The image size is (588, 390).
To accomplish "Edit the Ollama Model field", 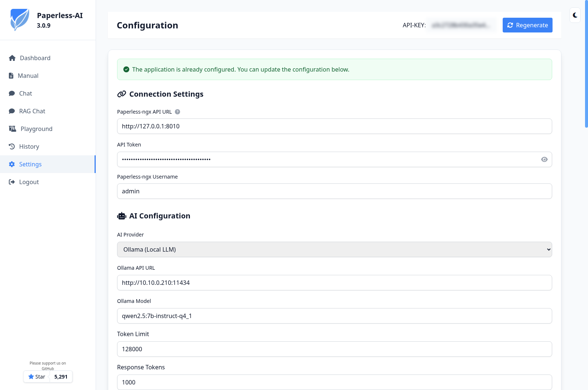I will (335, 316).
